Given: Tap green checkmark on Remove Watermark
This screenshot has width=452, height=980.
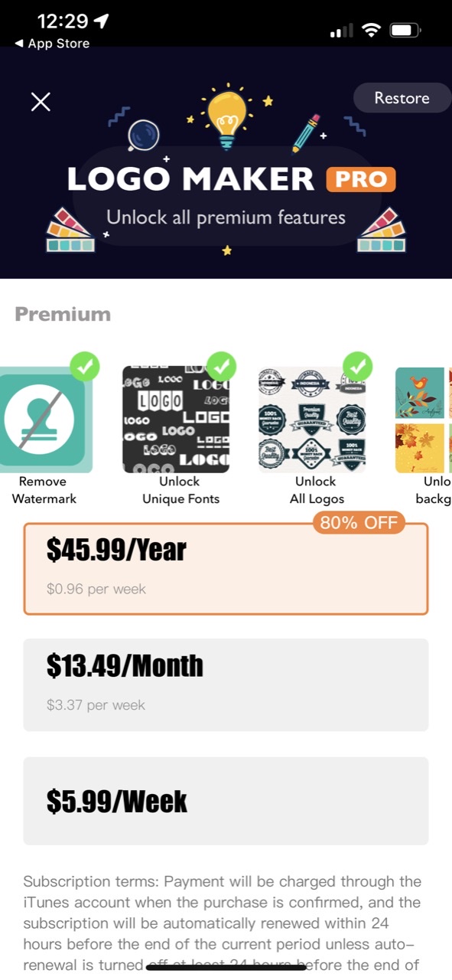Looking at the screenshot, I should point(86,366).
